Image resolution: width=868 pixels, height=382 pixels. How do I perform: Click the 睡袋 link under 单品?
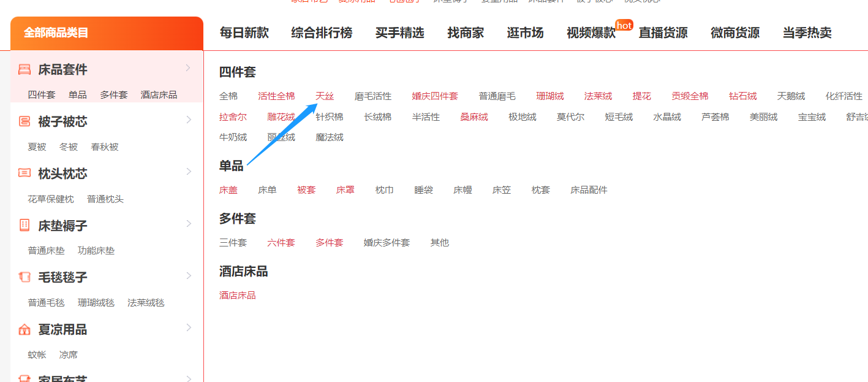pyautogui.click(x=424, y=190)
